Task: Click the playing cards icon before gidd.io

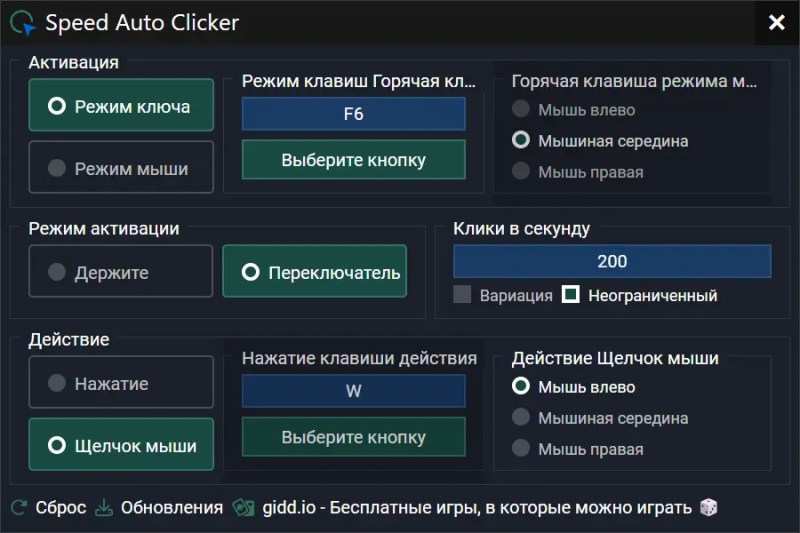Action: [x=243, y=507]
